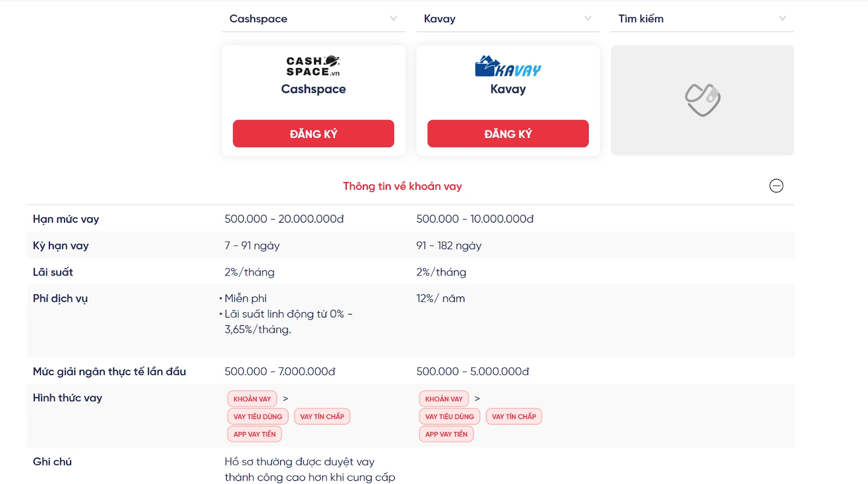Click the Kavay name under its logo
Image resolution: width=868 pixels, height=484 pixels.
(508, 89)
